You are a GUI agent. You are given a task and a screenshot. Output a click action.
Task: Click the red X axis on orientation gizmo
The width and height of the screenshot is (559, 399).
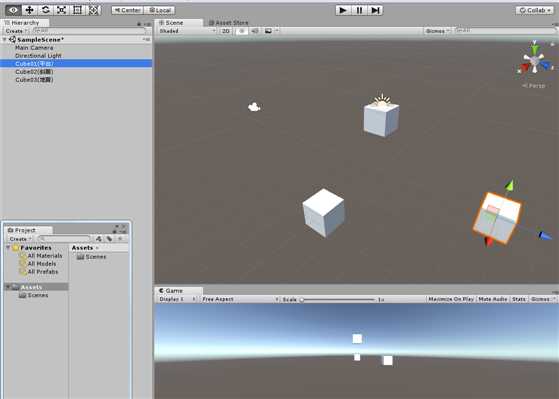(524, 67)
